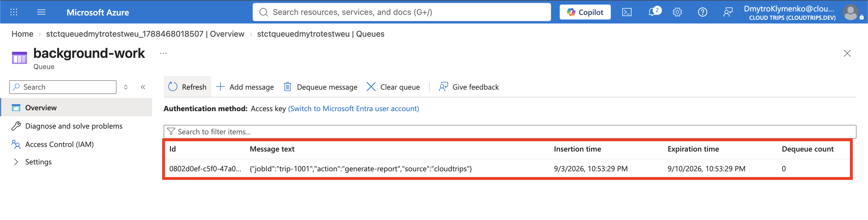Click Dequeue message
This screenshot has width=868, height=220.
(320, 87)
